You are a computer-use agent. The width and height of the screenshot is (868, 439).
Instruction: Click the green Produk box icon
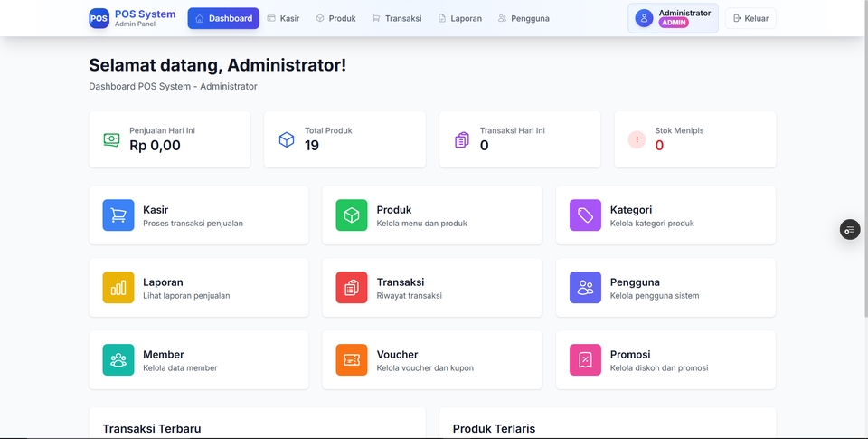click(352, 215)
